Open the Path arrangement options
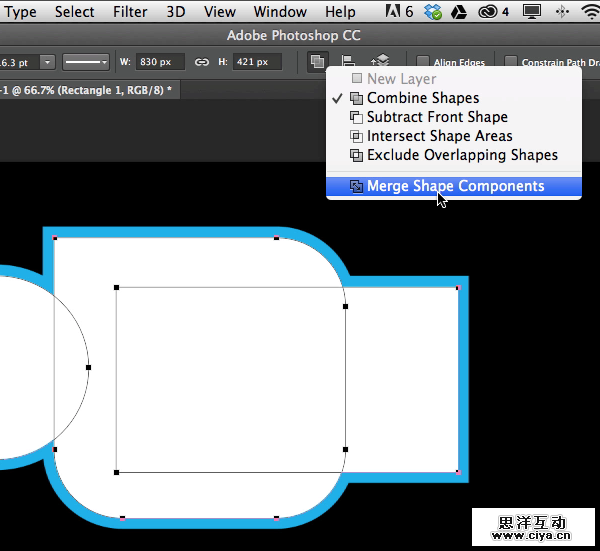The width and height of the screenshot is (600, 551). click(x=380, y=61)
